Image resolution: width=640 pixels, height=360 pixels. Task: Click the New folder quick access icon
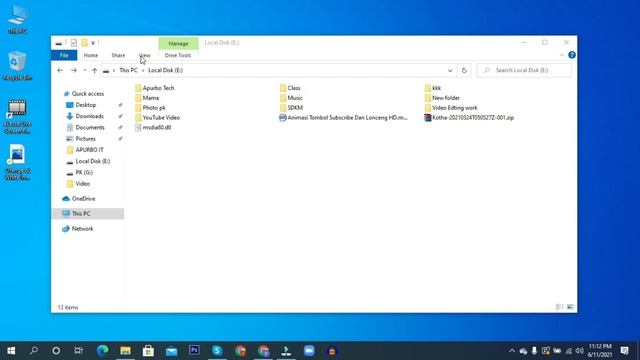[84, 43]
